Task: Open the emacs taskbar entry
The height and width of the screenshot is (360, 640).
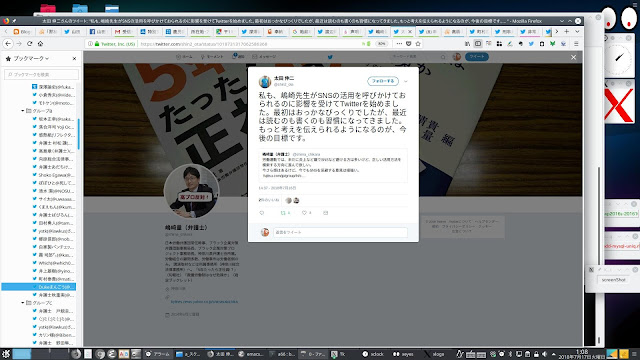Action: 251,354
